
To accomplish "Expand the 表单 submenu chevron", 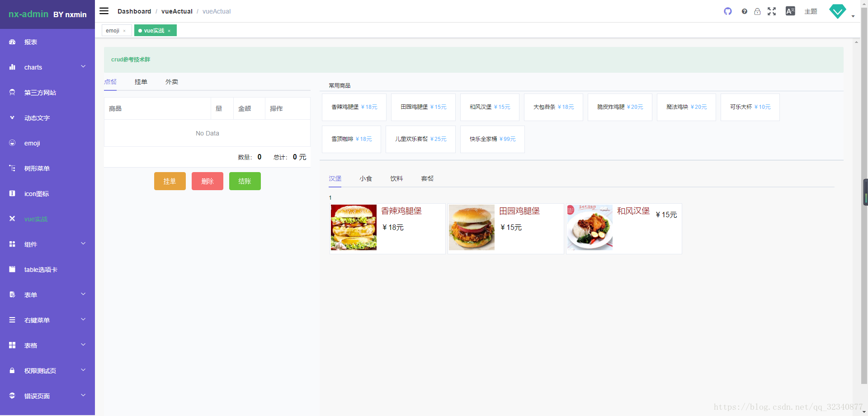I will coord(83,294).
